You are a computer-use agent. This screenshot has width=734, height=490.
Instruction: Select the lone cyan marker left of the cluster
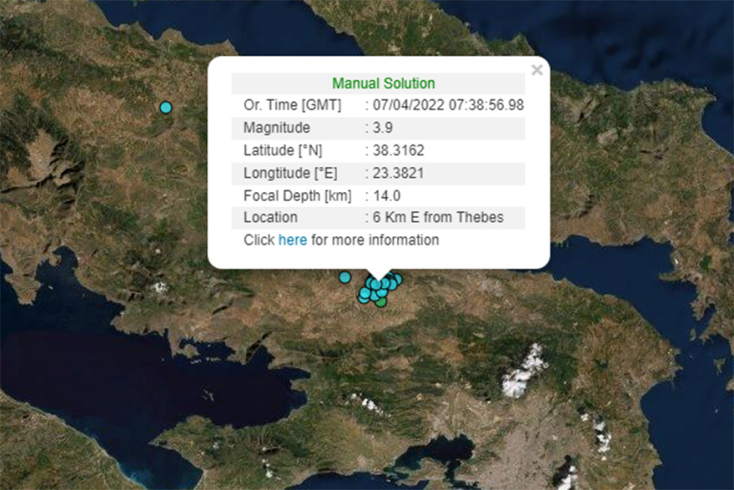(345, 278)
